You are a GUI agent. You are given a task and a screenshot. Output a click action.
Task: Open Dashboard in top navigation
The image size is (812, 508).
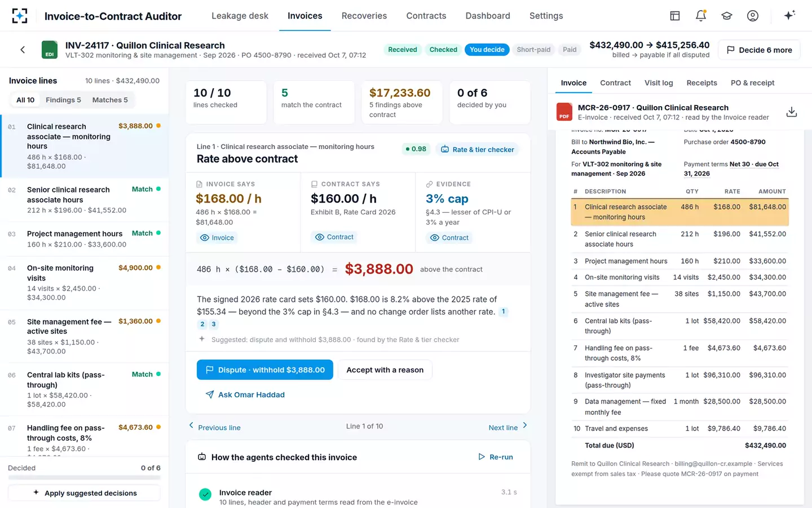[x=488, y=16]
